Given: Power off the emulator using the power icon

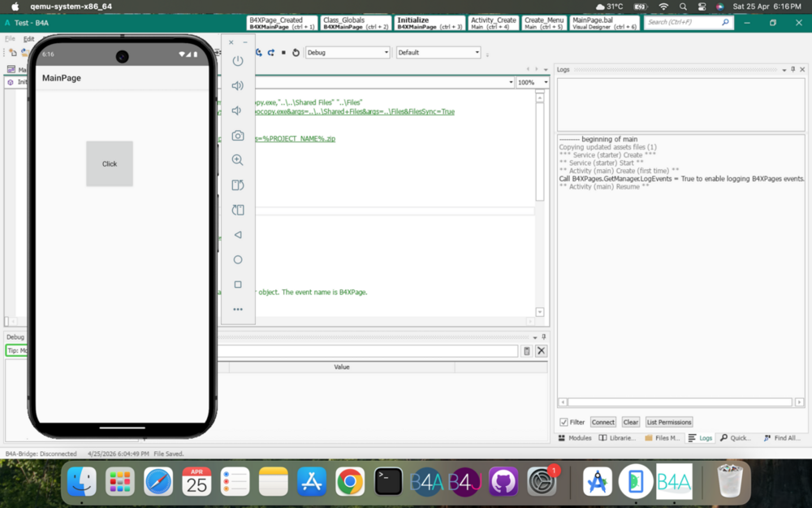Looking at the screenshot, I should click(x=237, y=60).
